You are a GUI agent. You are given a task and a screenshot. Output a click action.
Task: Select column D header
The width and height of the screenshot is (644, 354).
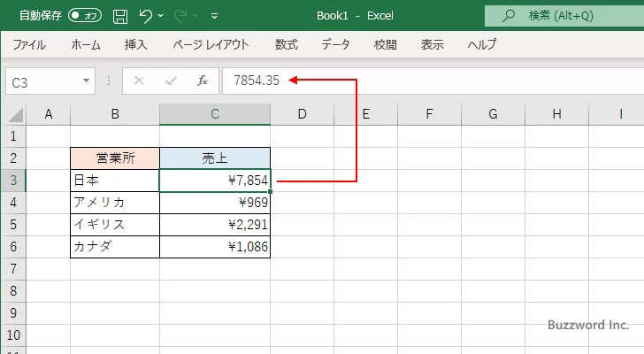[302, 114]
